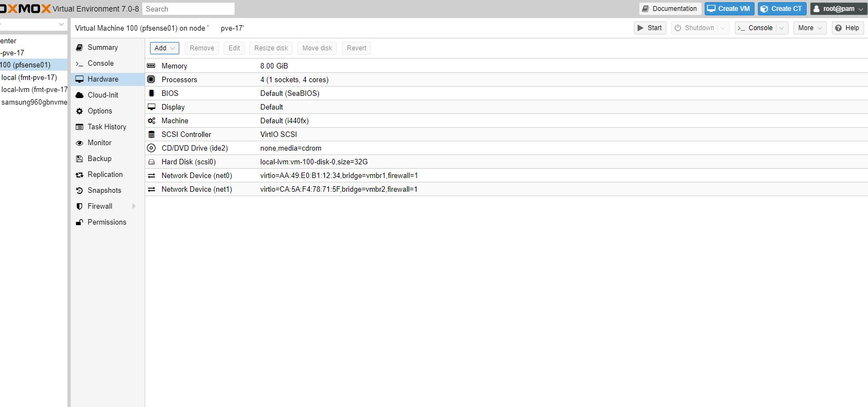Switch to the Cloud-Init tab

[x=107, y=95]
